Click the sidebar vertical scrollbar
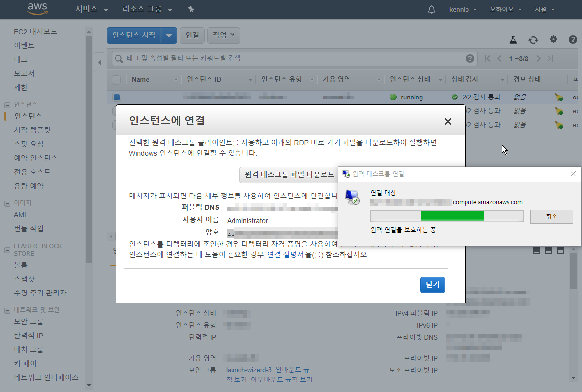The height and width of the screenshot is (392, 582). click(x=88, y=148)
